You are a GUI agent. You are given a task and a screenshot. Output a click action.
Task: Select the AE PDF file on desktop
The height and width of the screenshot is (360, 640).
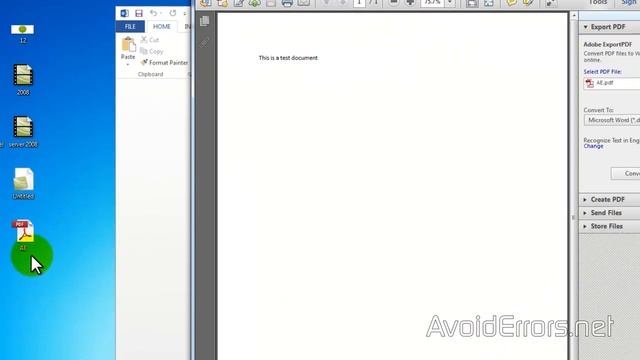click(23, 236)
